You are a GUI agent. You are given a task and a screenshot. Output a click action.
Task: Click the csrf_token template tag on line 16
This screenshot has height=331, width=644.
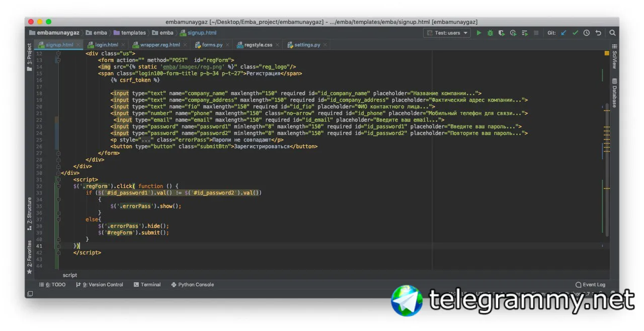pos(135,80)
